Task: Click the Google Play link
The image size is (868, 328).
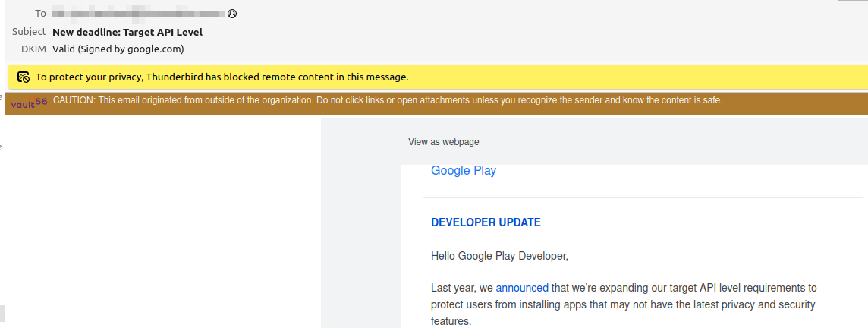Action: 464,171
